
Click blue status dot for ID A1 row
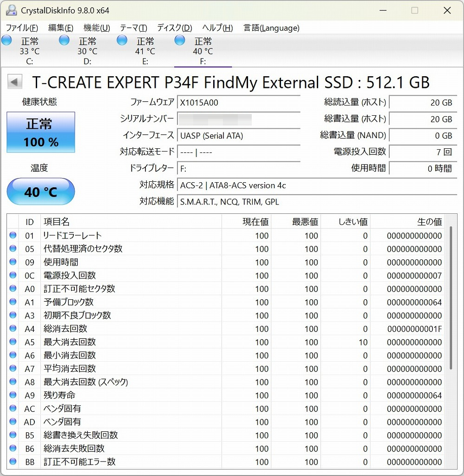click(x=13, y=302)
